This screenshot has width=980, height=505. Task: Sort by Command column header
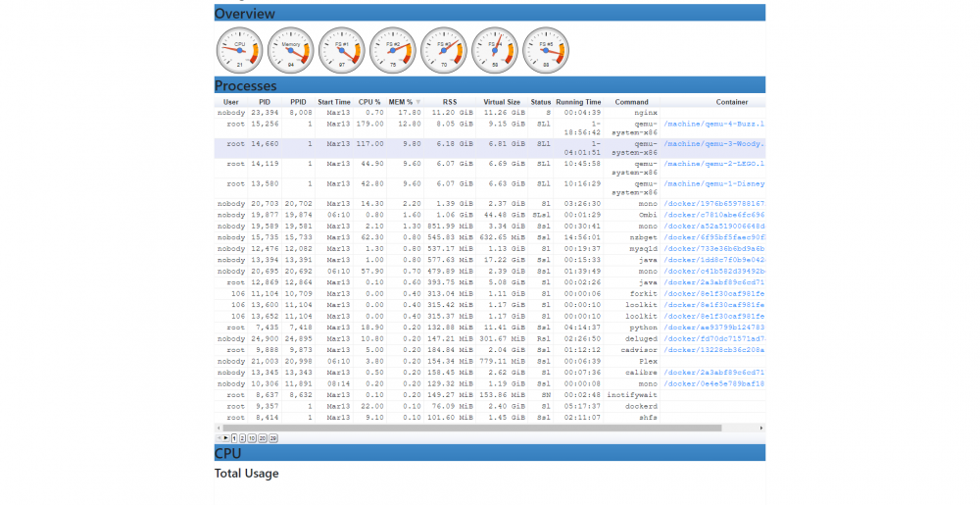point(631,102)
